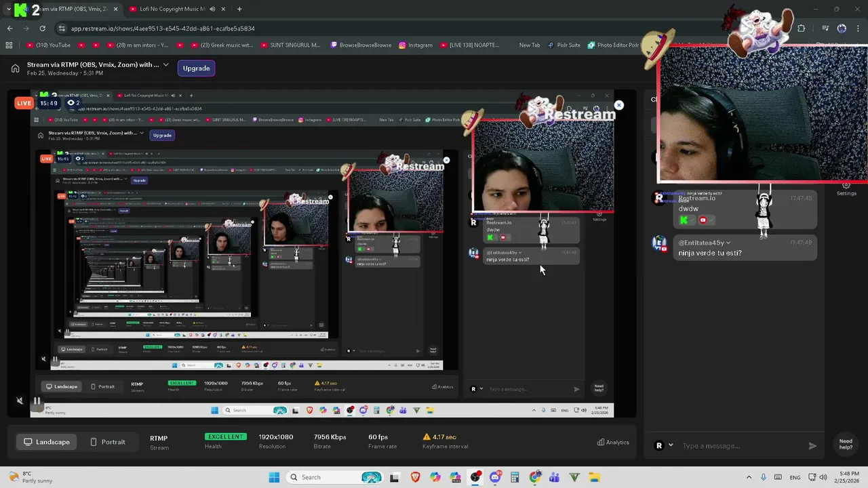
Task: Click the 1920x1080 resolution value
Action: click(x=276, y=437)
